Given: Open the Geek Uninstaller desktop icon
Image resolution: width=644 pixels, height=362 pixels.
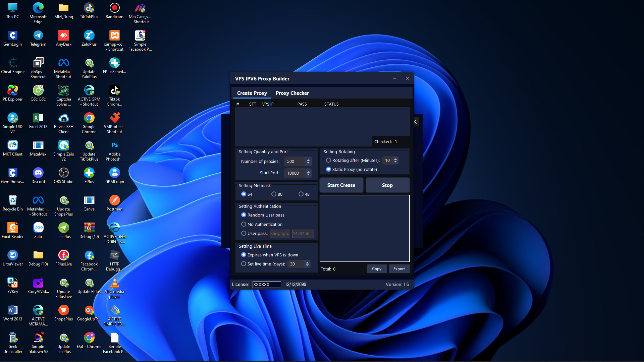Looking at the screenshot, I should (12, 343).
